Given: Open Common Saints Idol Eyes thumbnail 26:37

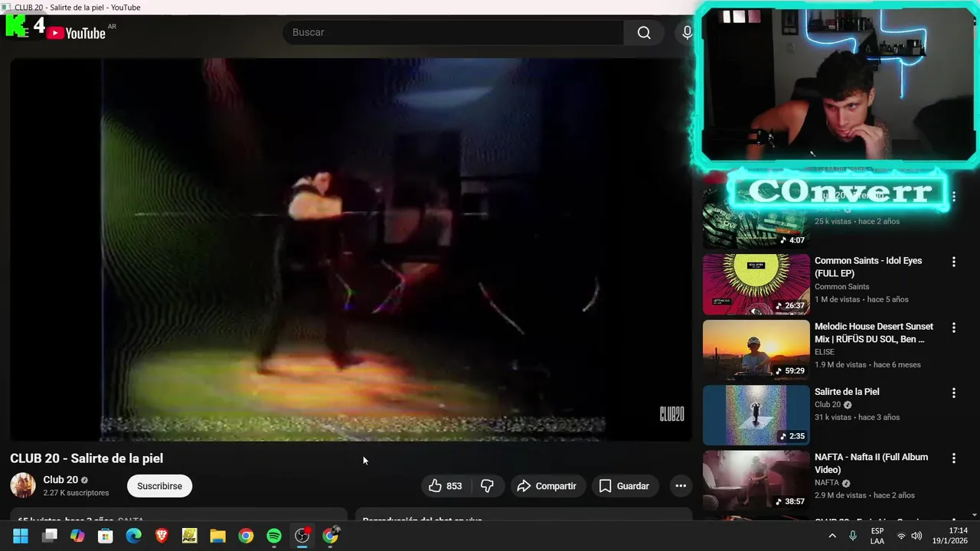Looking at the screenshot, I should (x=756, y=285).
